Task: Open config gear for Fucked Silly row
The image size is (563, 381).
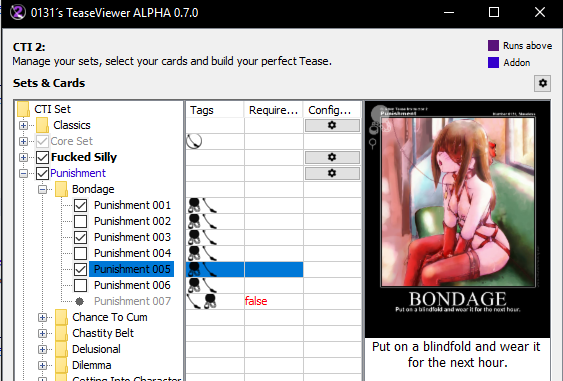Action: (x=332, y=157)
